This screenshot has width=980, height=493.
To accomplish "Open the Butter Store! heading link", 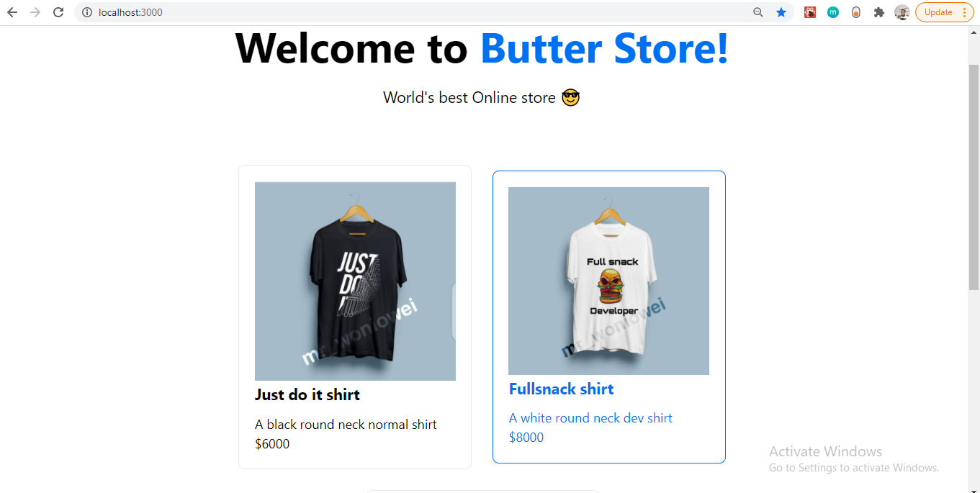I will [x=604, y=48].
